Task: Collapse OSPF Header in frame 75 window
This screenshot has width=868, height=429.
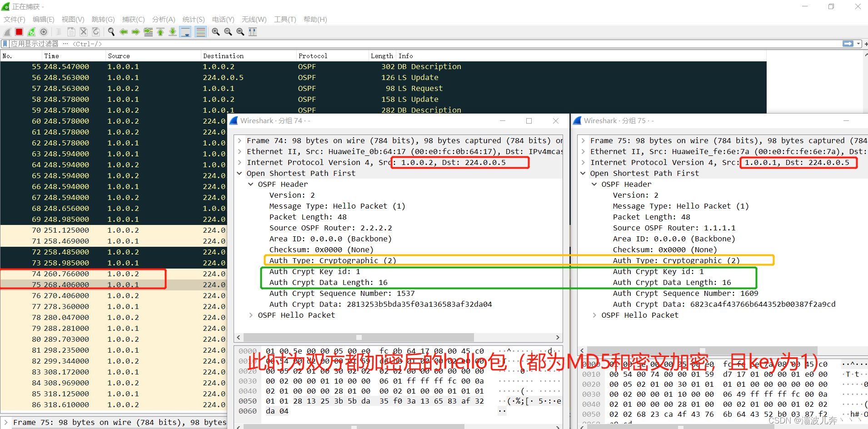Action: [x=594, y=184]
